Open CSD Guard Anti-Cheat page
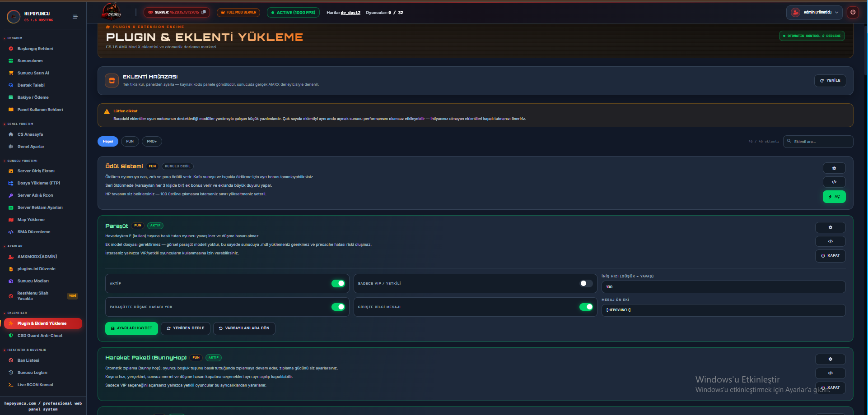This screenshot has height=415, width=868. pos(40,336)
